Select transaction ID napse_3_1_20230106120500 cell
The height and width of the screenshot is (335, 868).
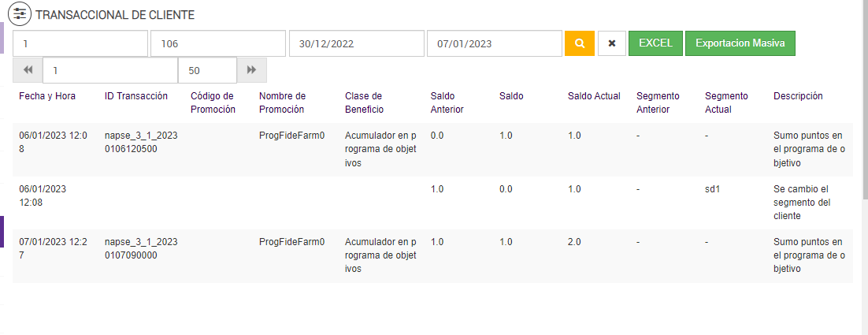141,142
